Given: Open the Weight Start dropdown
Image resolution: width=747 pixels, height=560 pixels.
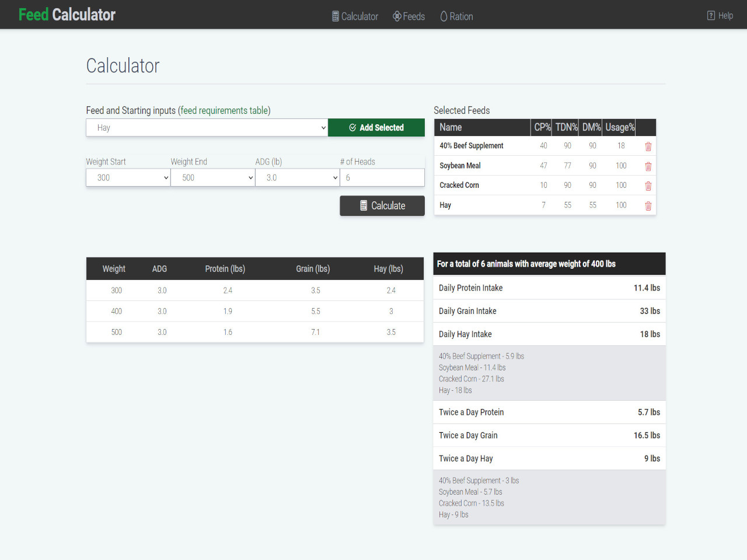Looking at the screenshot, I should pyautogui.click(x=128, y=177).
